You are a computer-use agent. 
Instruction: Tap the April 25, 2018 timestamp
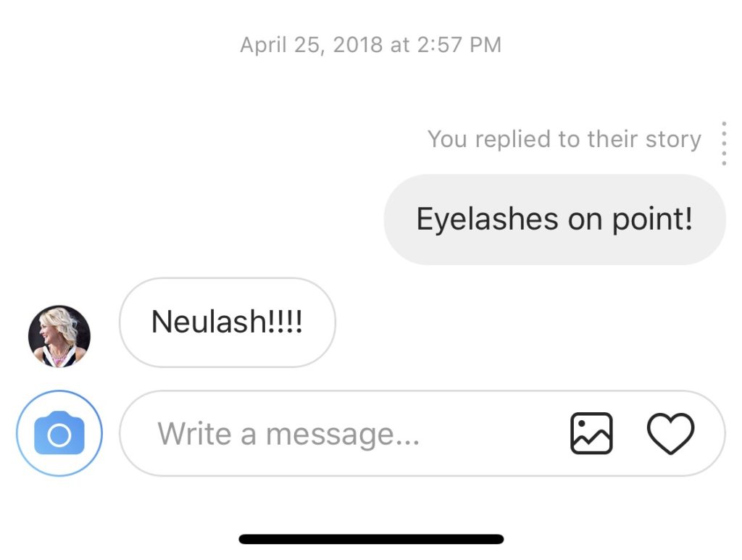(370, 45)
